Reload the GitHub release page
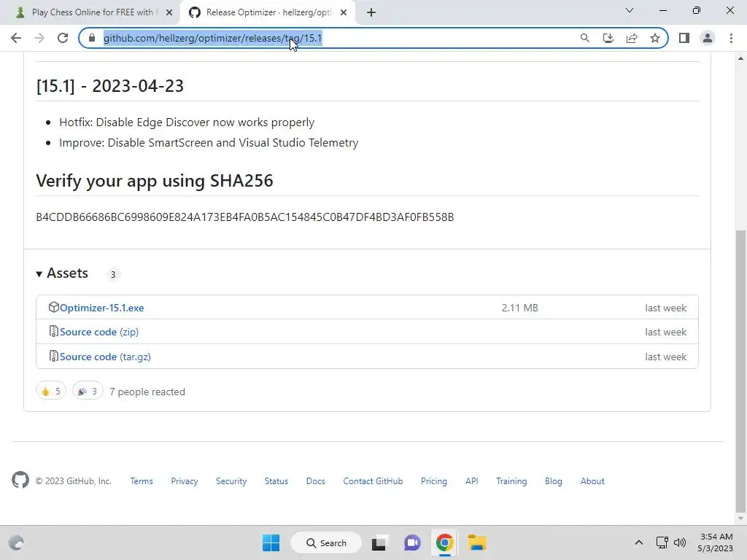This screenshot has width=747, height=560. click(x=63, y=38)
